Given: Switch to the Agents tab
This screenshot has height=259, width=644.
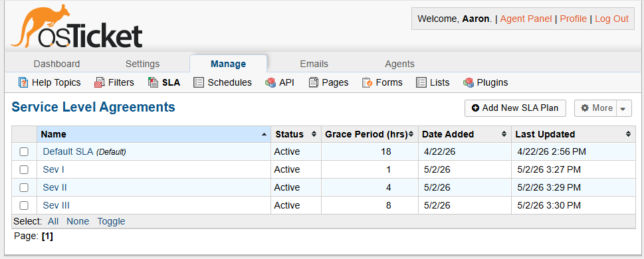Looking at the screenshot, I should pos(399,64).
